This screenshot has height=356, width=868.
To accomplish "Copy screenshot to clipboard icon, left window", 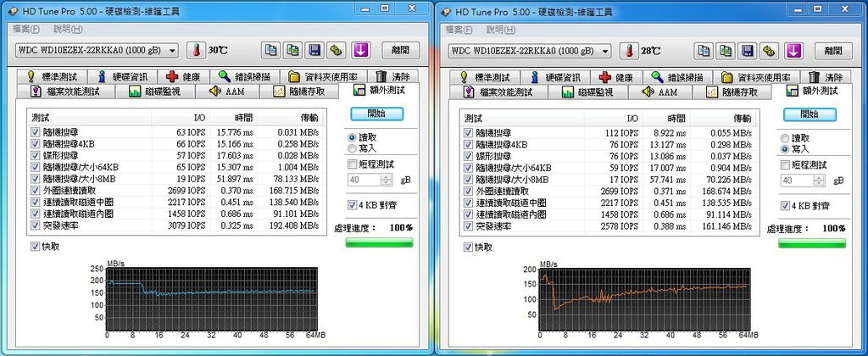I will pos(292,50).
